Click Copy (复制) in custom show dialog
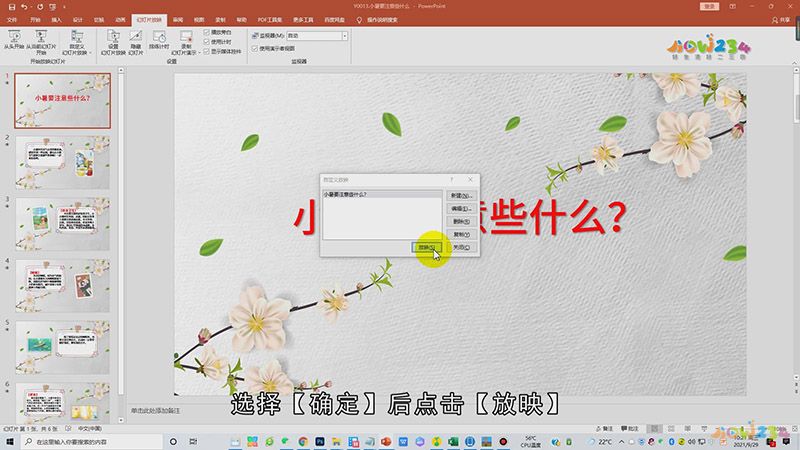 tap(461, 235)
